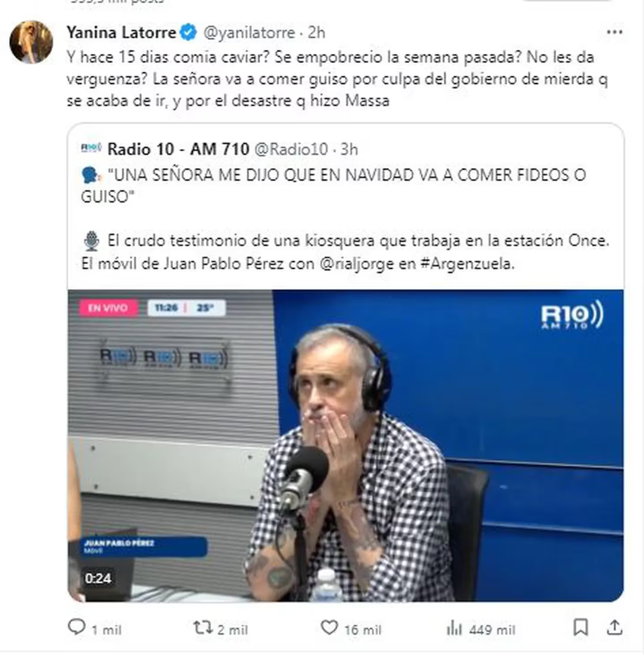Open the 2h tweet timestamp

click(x=316, y=33)
